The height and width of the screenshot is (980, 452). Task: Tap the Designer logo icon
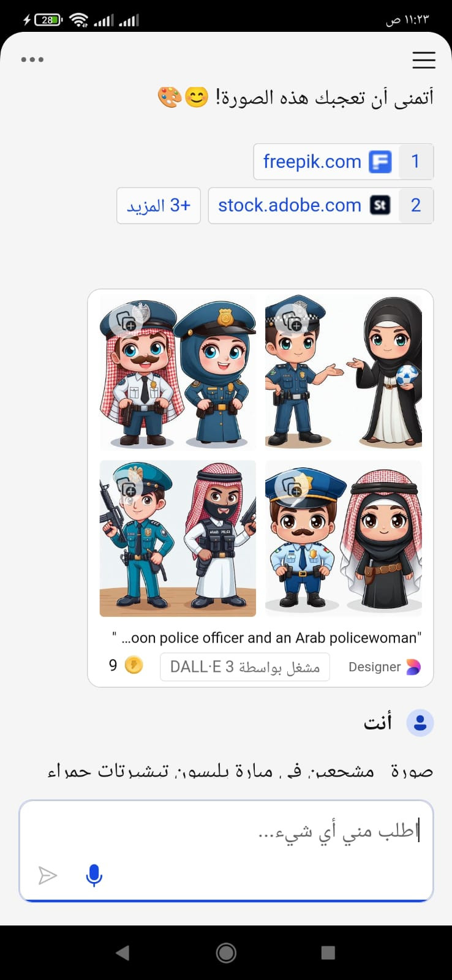click(x=414, y=667)
